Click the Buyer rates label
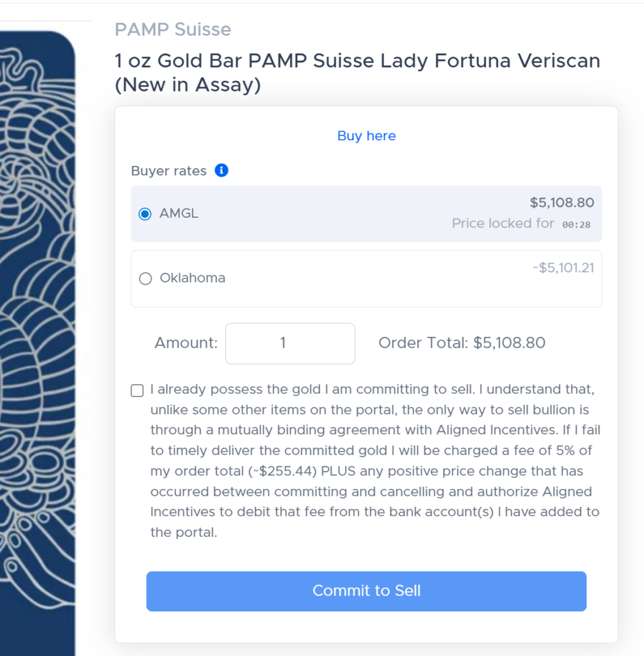Screen dimensions: 644x656 169,171
